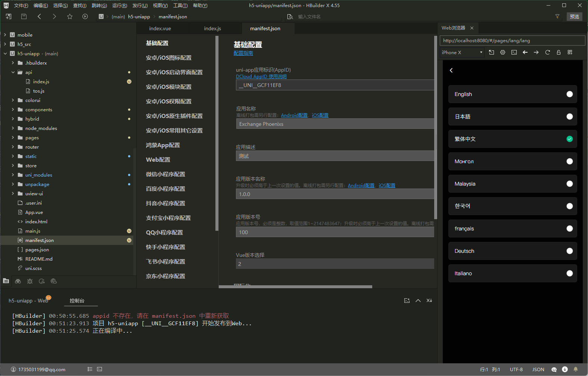Click the 预览 preview button
This screenshot has height=376, width=588.
click(575, 16)
